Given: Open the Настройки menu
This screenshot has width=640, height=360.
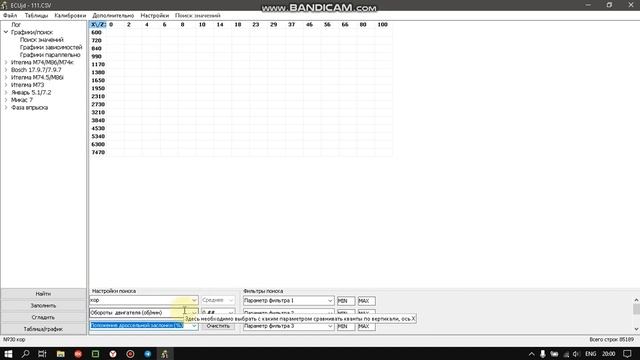Looking at the screenshot, I should (x=155, y=16).
